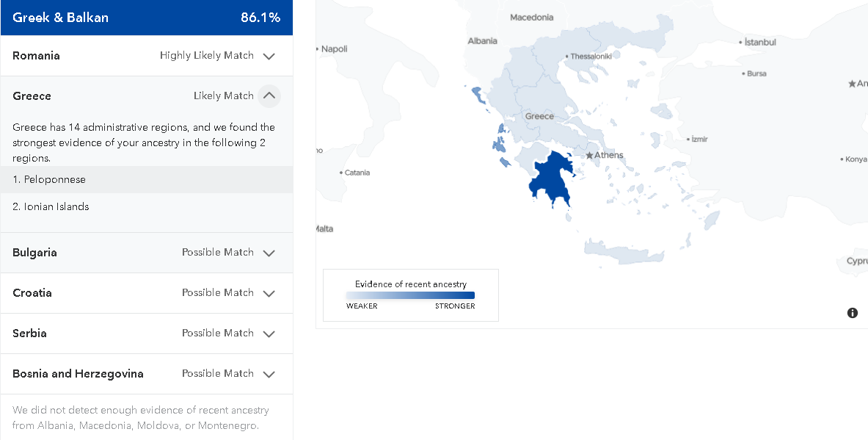Click the Athens star marker
The height and width of the screenshot is (440, 868).
click(x=590, y=155)
